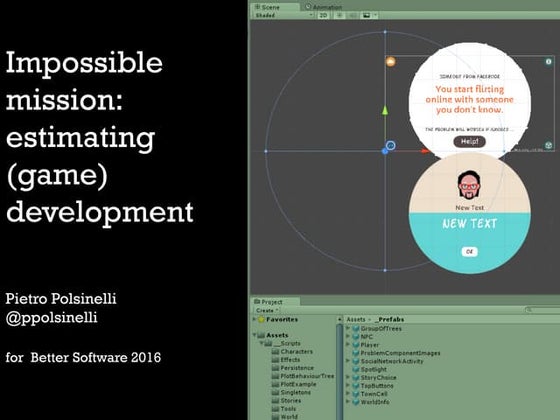Expand the GroupOfTrees prefab arrow

tap(348, 328)
